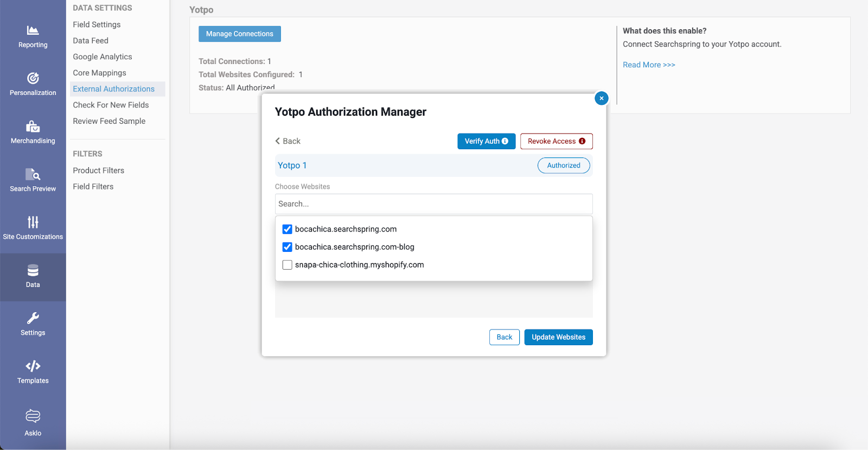Click the Search Preview label
Screen dimensions: 868x450
33,189
